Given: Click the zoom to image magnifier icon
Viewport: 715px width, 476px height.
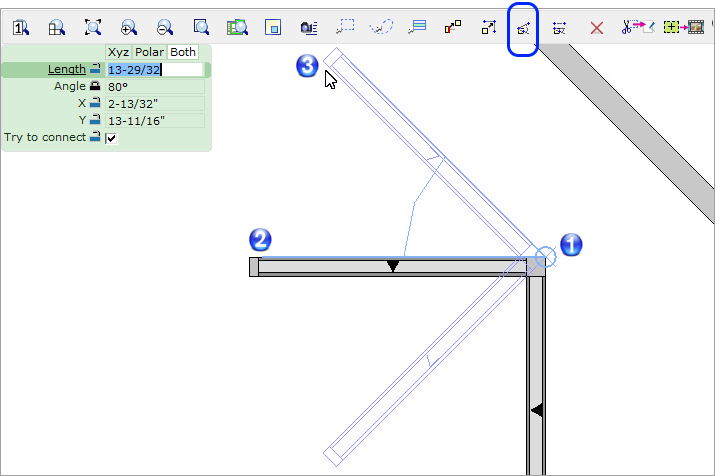Looking at the screenshot, I should [237, 27].
